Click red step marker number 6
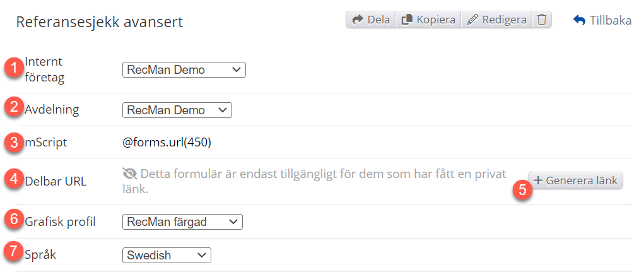Viewport: 644px width, 272px height. [14, 219]
